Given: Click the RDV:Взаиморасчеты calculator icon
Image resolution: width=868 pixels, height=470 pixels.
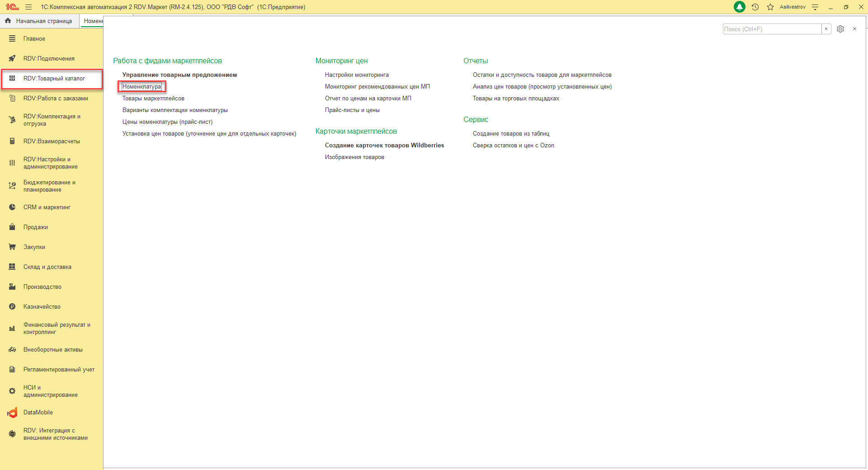Looking at the screenshot, I should coord(12,141).
